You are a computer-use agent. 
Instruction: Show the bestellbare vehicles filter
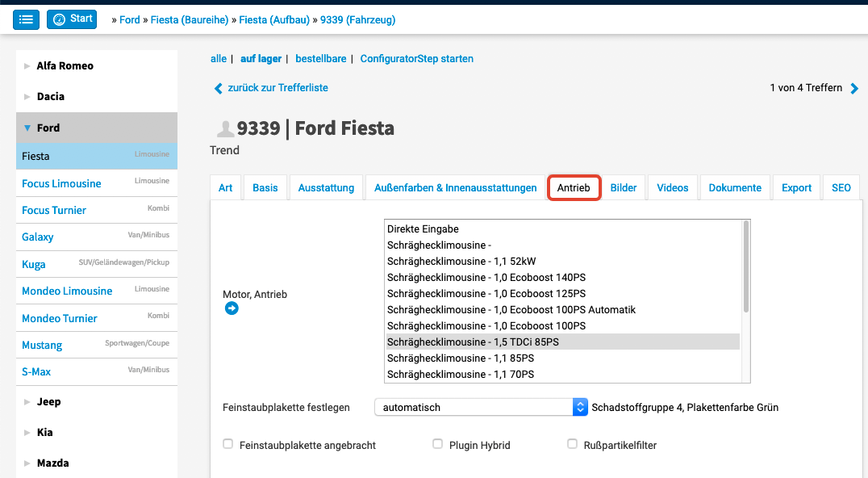(320, 59)
